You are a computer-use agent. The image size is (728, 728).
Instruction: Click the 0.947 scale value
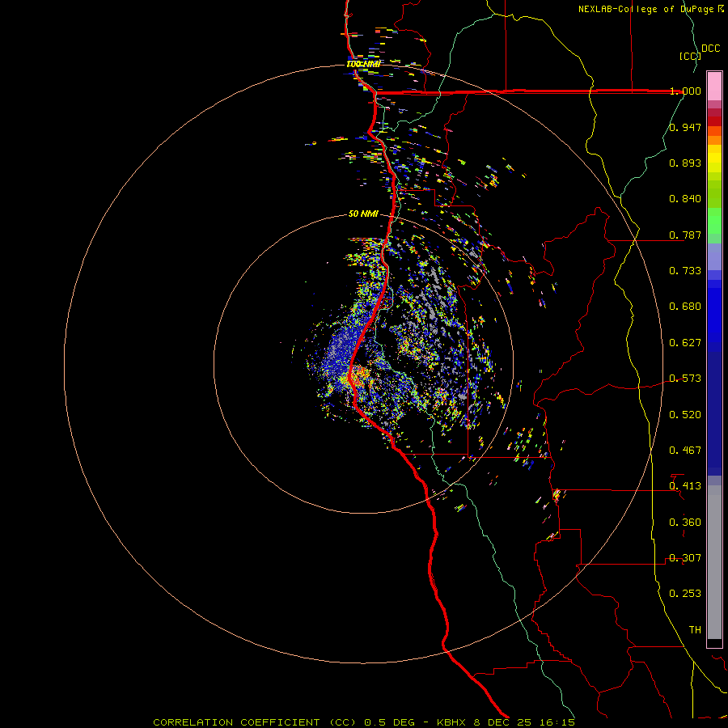(685, 127)
